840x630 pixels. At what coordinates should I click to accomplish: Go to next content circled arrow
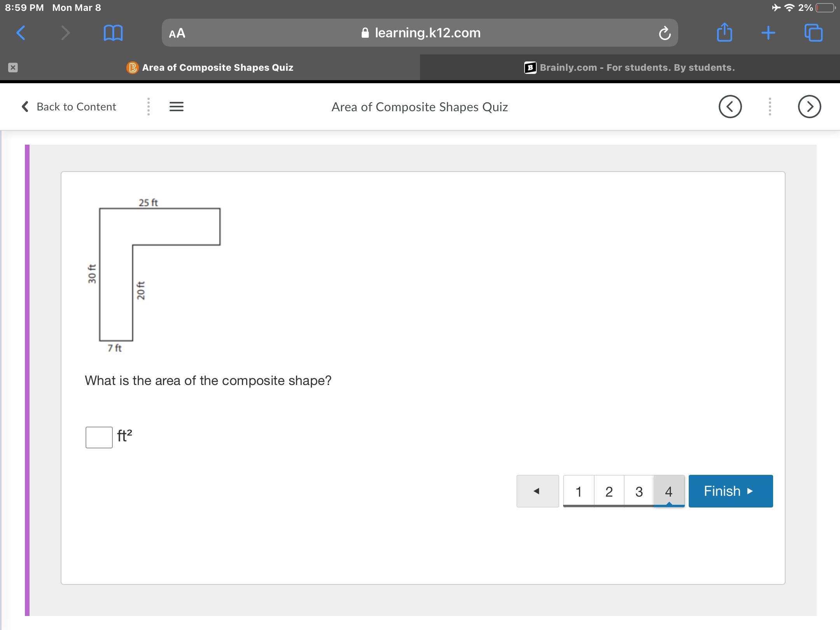(809, 107)
